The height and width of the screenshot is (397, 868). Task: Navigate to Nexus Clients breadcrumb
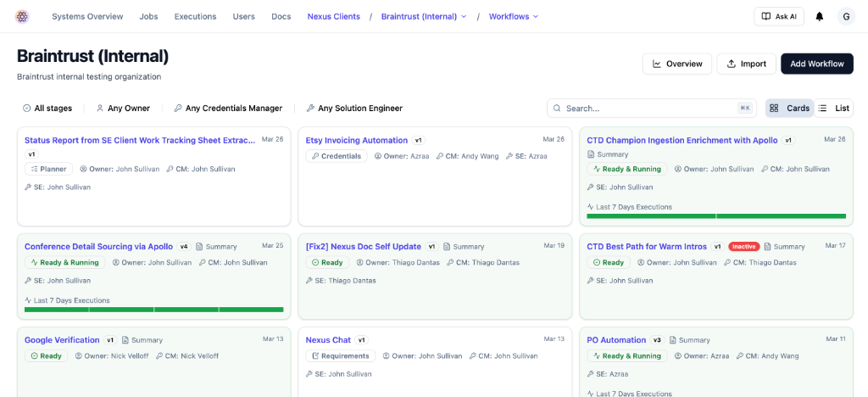pos(334,17)
